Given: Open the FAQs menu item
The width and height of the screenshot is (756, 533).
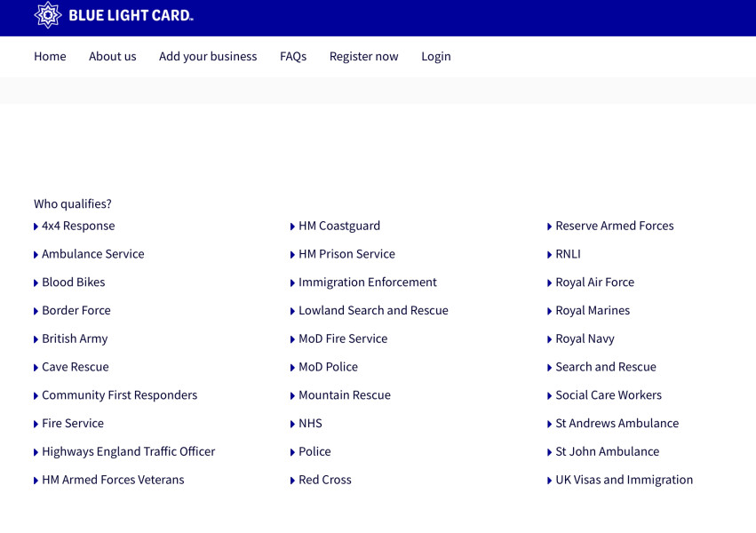Looking at the screenshot, I should [293, 56].
